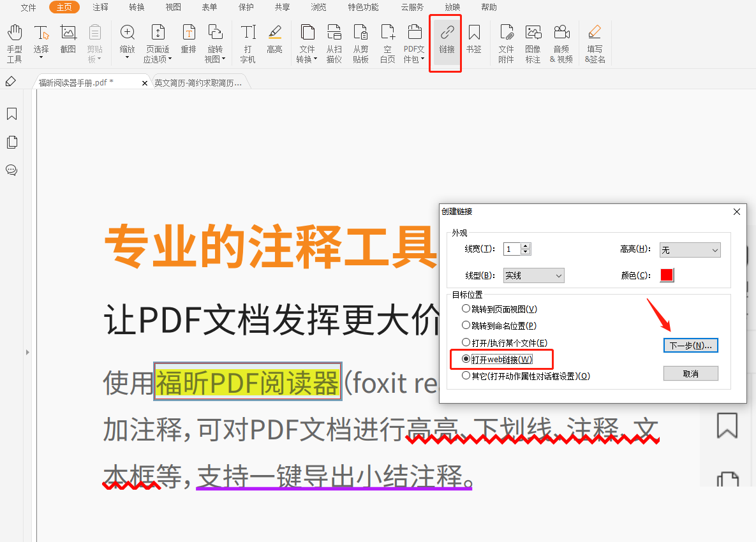Switch to the 转换 (Convert) ribbon tab
The image size is (756, 542).
pyautogui.click(x=137, y=7)
